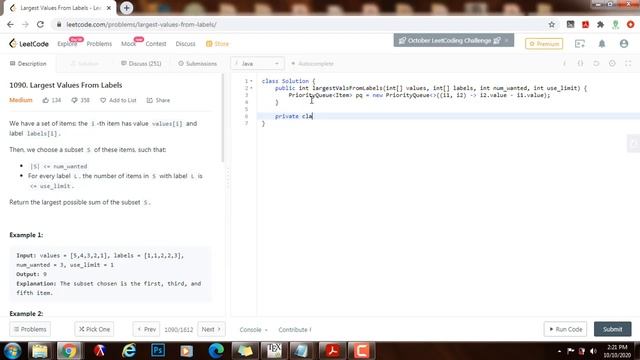Click Pick One random problem
Image resolution: width=640 pixels, height=360 pixels.
tap(94, 329)
